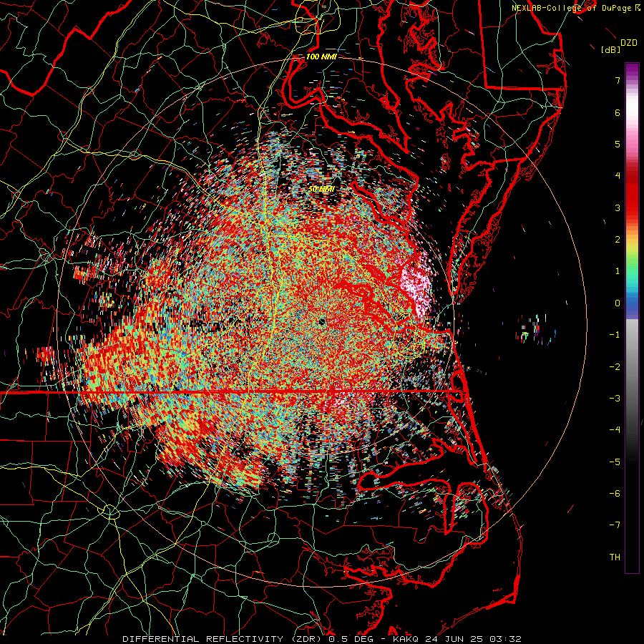Click the DIFFERENTIAL REFLECTIVITY (ZDR) caption text
This screenshot has width=644, height=644.
point(223,639)
